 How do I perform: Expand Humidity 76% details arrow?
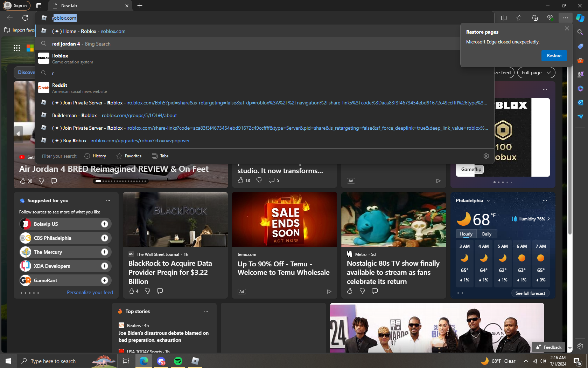548,219
